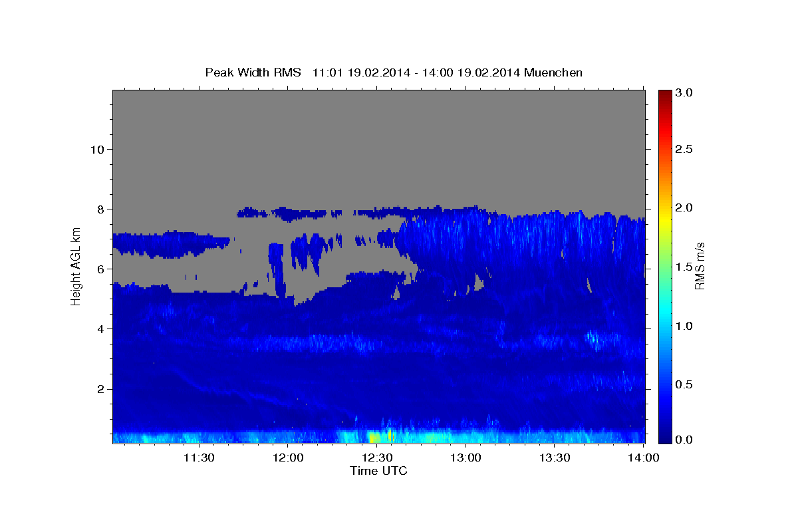Click the yellow high-RMS spot near 12:30
Image resolution: width=798 pixels, height=532 pixels.
373,437
